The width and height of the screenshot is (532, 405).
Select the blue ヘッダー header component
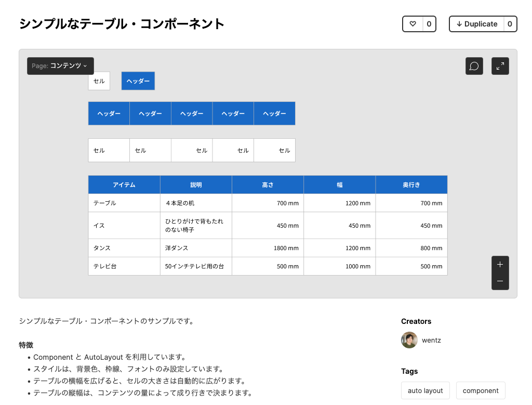[138, 81]
